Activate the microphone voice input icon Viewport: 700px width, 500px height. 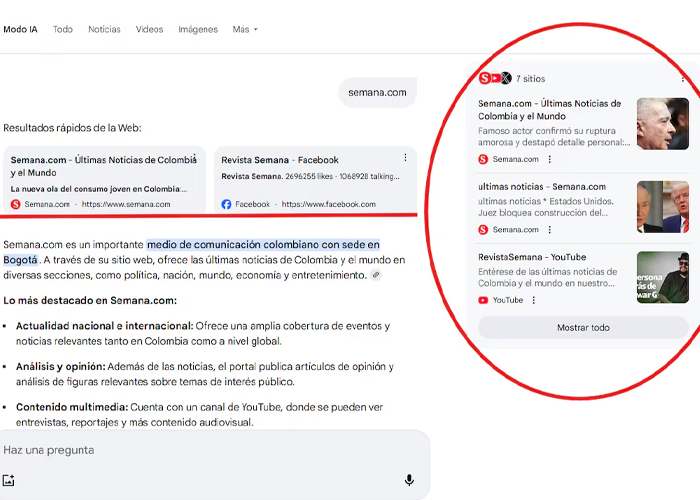click(x=409, y=480)
